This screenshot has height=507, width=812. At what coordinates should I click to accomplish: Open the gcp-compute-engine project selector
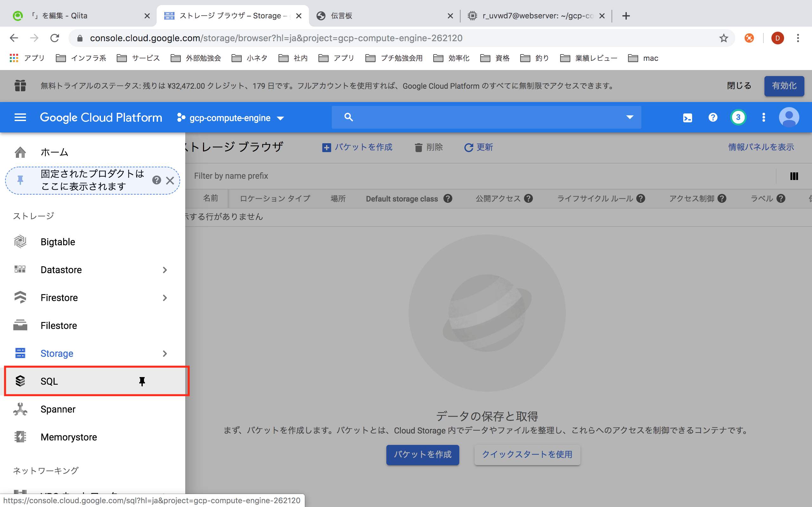coord(231,118)
